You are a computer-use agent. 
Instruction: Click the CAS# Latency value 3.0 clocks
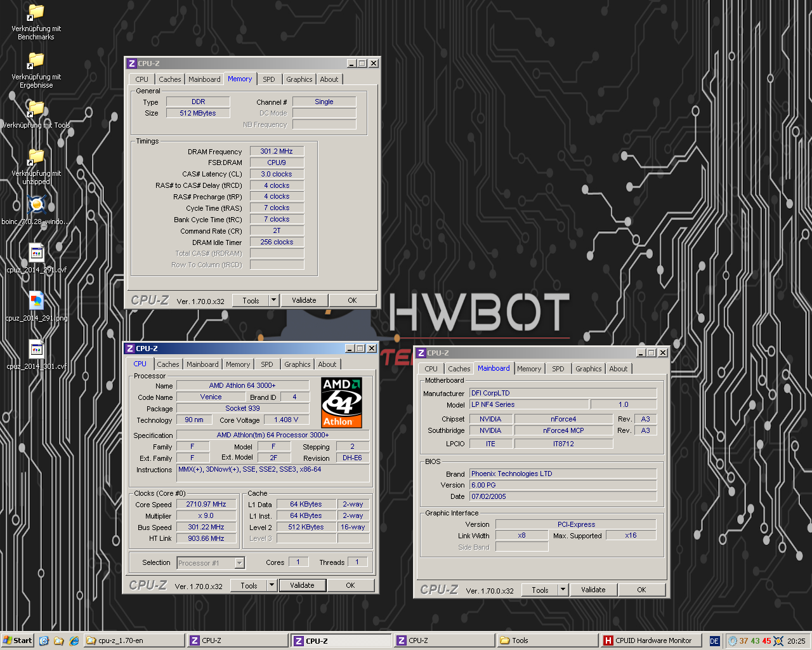coord(277,174)
